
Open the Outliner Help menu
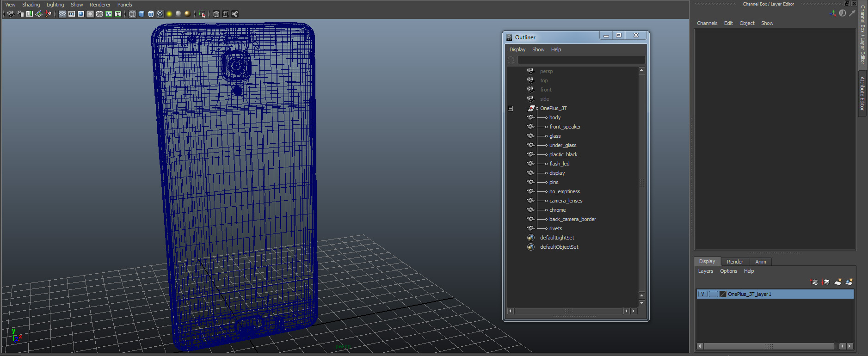(556, 49)
